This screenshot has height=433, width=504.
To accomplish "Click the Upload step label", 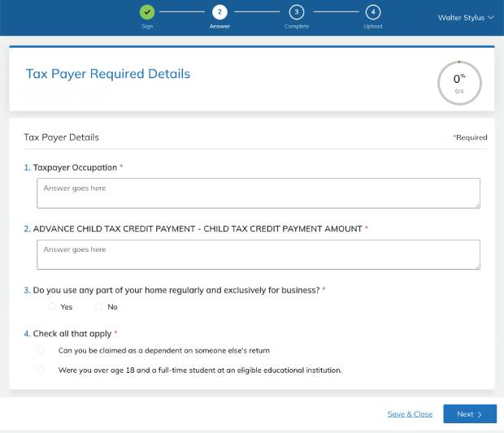I will pyautogui.click(x=372, y=27).
